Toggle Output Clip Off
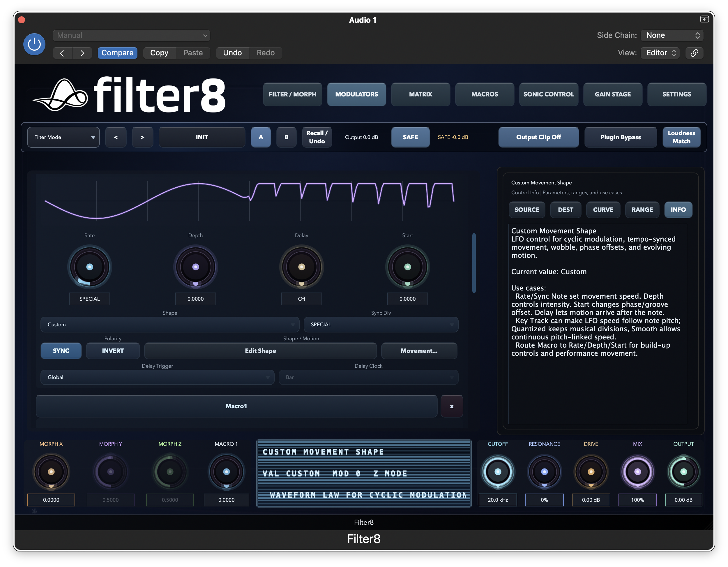 point(538,137)
